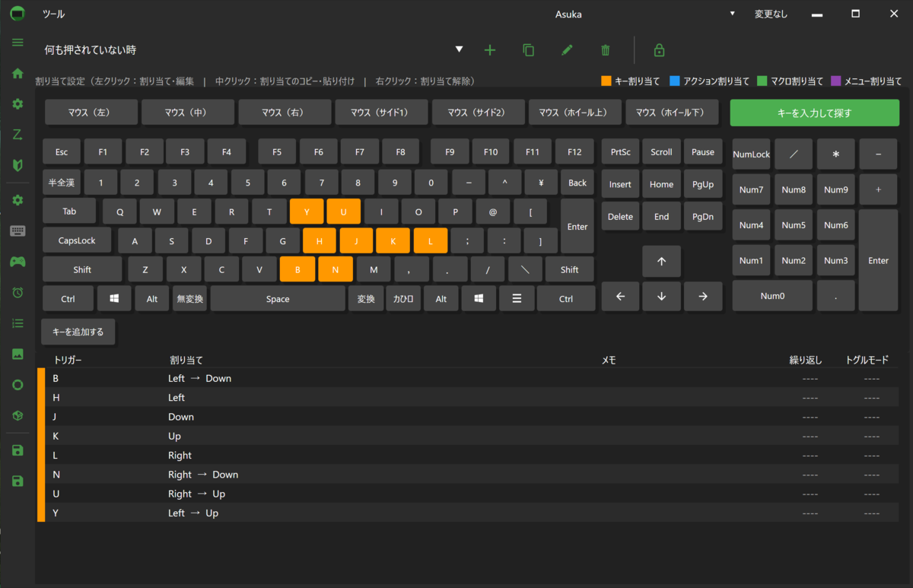This screenshot has width=913, height=588.
Task: Expand the 何も押されていない時 dropdown
Action: click(x=459, y=49)
